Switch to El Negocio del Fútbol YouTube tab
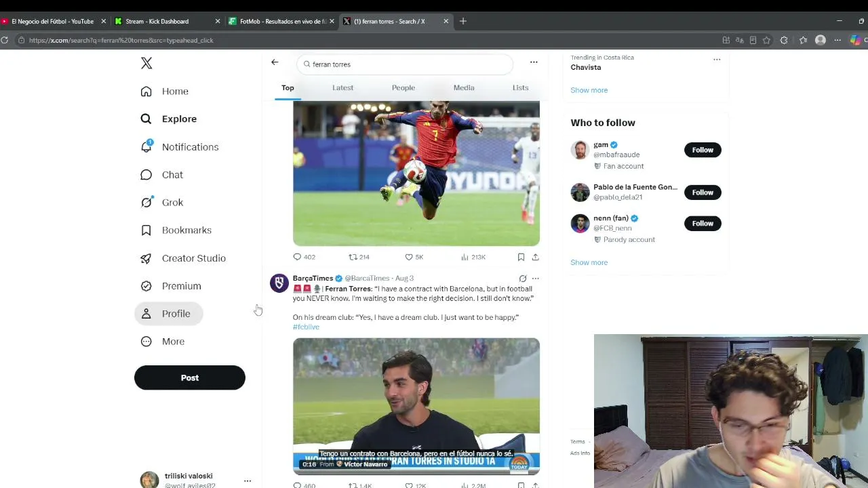This screenshot has height=488, width=868. (x=52, y=21)
